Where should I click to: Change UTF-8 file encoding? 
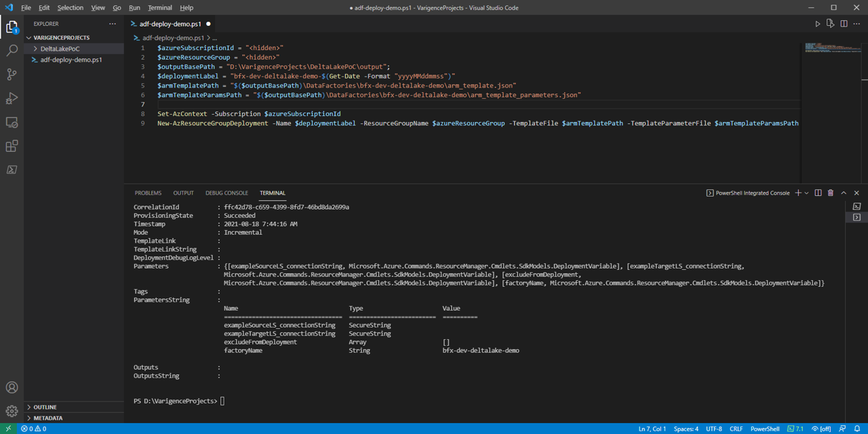(713, 429)
